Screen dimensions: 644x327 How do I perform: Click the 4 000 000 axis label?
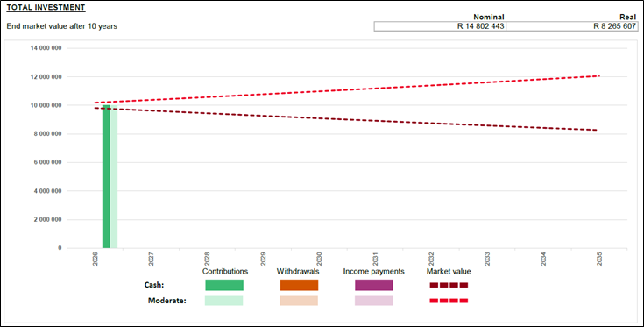pyautogui.click(x=47, y=191)
